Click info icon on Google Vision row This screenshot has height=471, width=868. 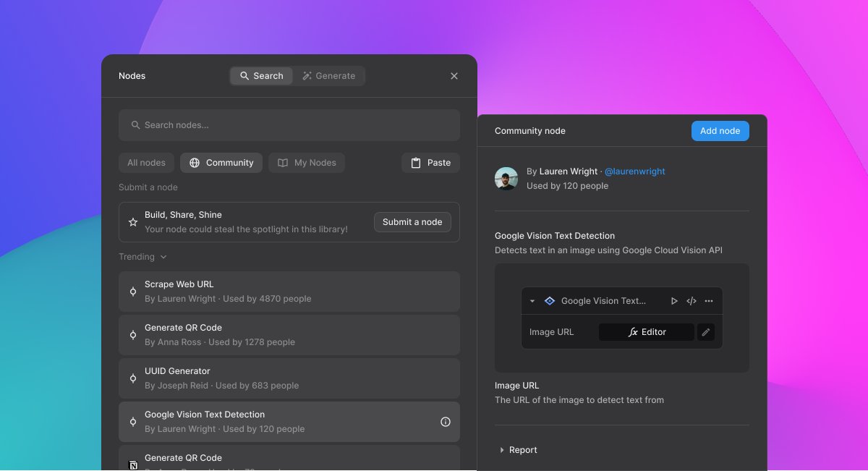click(x=446, y=422)
